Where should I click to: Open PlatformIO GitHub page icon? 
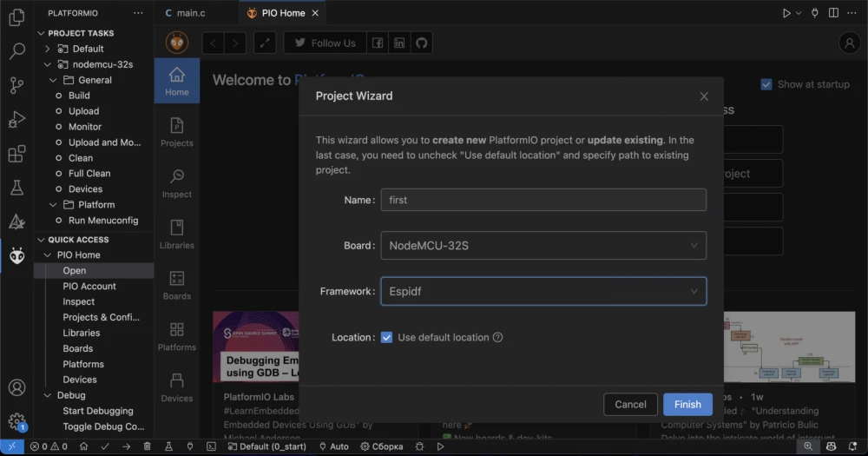pos(421,43)
